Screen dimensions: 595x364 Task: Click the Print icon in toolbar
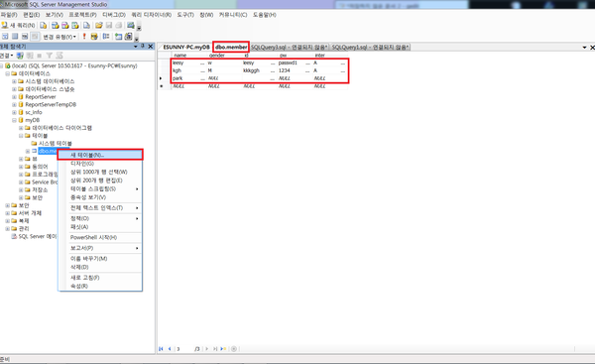click(x=119, y=26)
